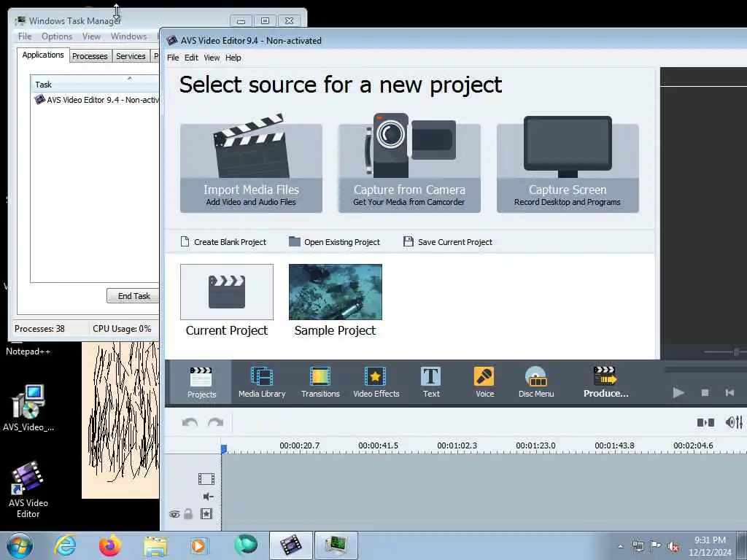The height and width of the screenshot is (560, 747).
Task: Click the Redo arrow above the timeline
Action: coord(215,422)
